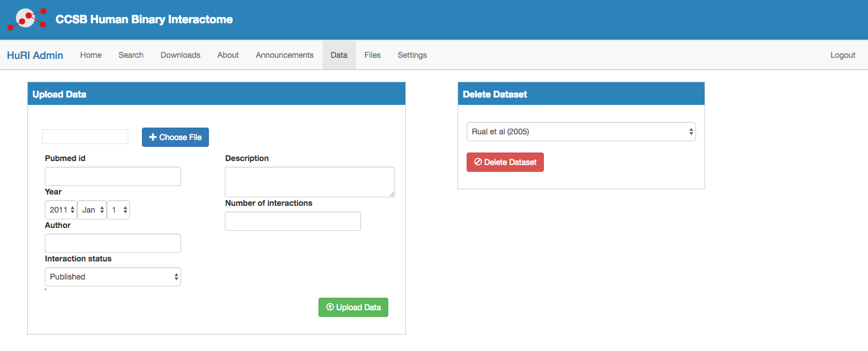Go to the Search page

(x=131, y=55)
